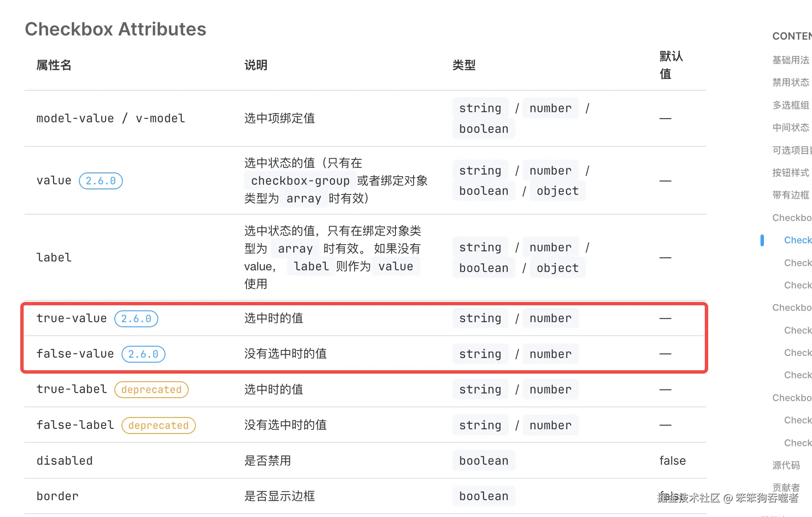This screenshot has width=812, height=517.
Task: Click the 2.6.0 version badge beside true-value
Action: tap(136, 318)
